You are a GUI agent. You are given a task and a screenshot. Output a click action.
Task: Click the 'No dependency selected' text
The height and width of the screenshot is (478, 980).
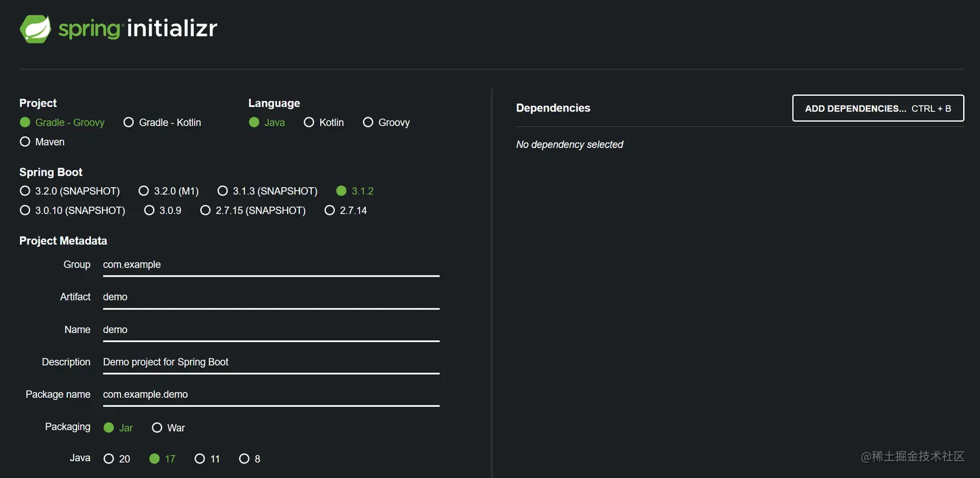click(570, 144)
